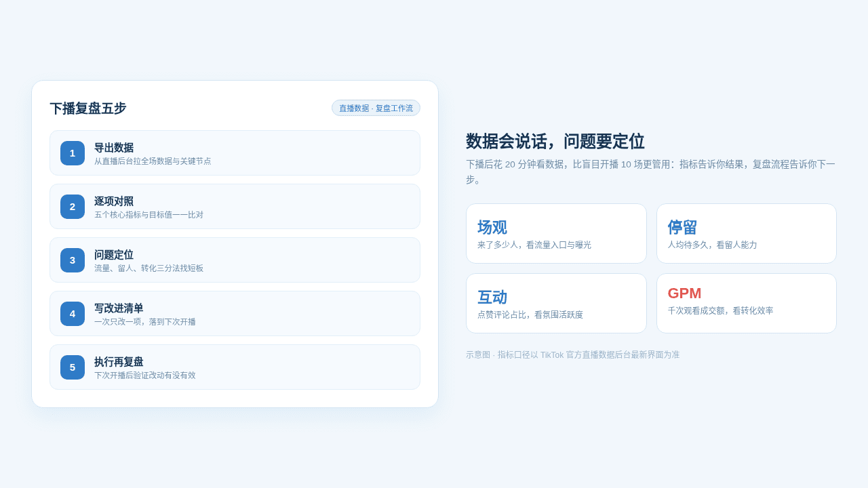Screen dimensions: 868x488
Task: Open the 停留 metric card
Action: [747, 234]
